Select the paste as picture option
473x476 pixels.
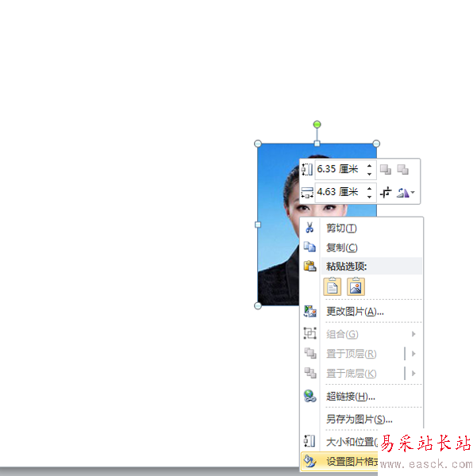tap(356, 286)
